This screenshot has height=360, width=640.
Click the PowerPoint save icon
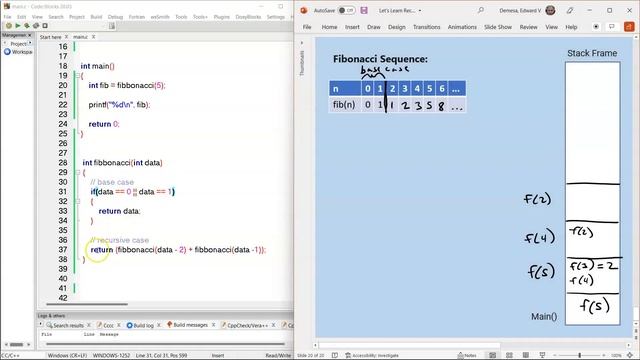click(364, 11)
